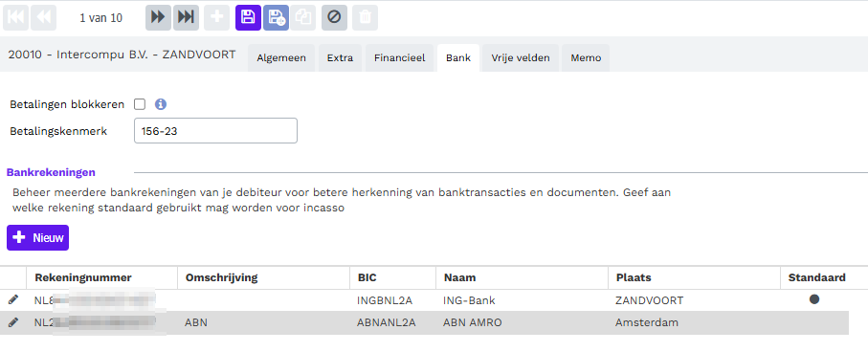
Task: Switch to the Financieel tab
Action: click(x=400, y=58)
